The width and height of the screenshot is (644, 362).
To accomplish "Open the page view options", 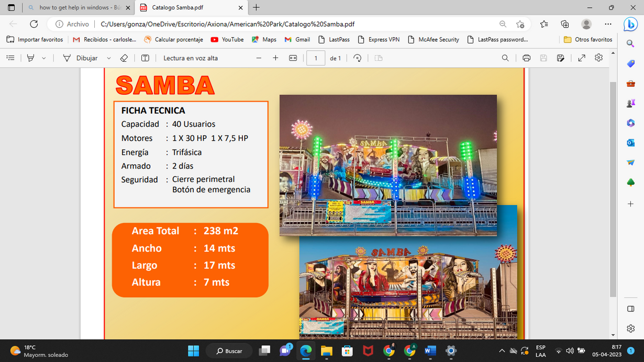I will click(379, 58).
